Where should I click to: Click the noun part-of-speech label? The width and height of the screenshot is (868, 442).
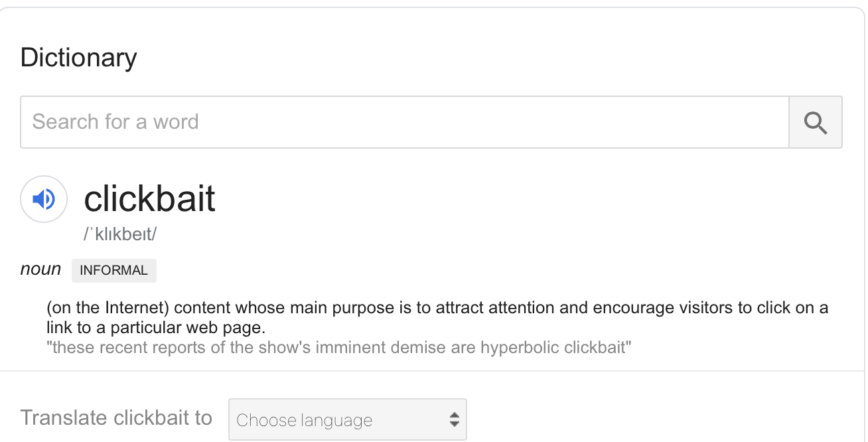(40, 269)
